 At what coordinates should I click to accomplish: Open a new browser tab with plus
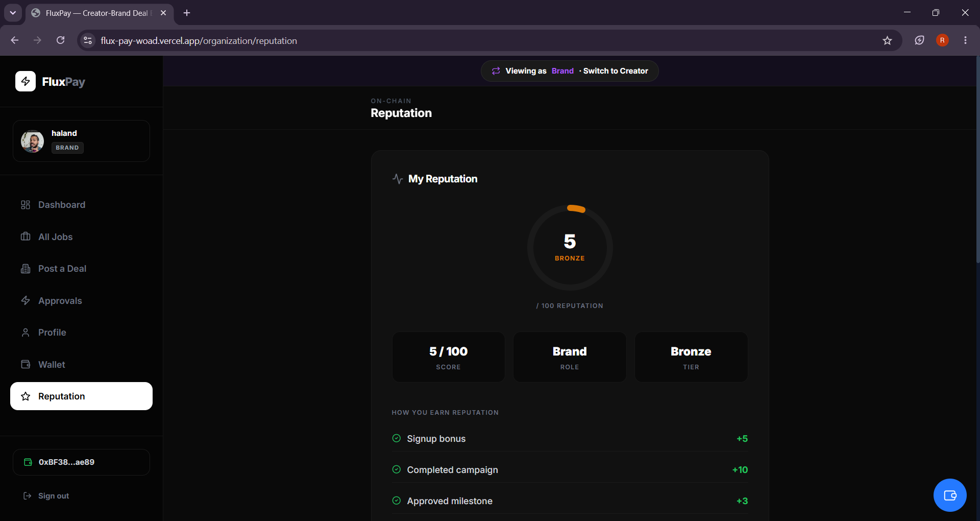pos(187,13)
